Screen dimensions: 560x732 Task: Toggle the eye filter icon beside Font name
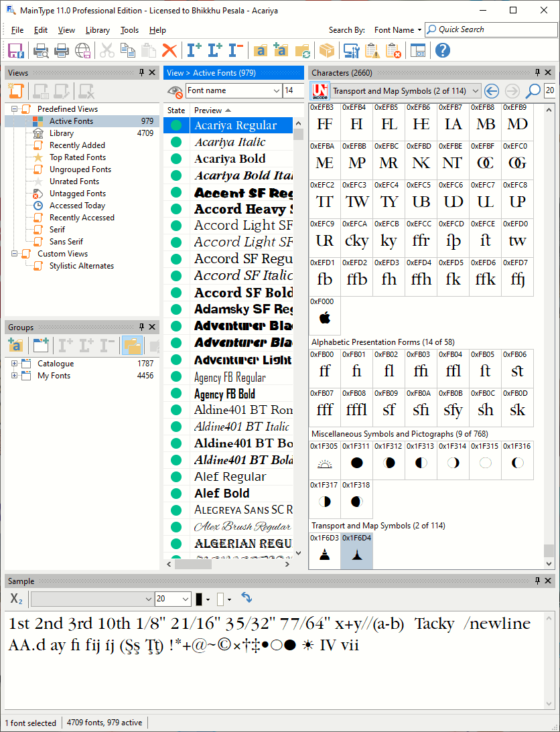tap(175, 91)
